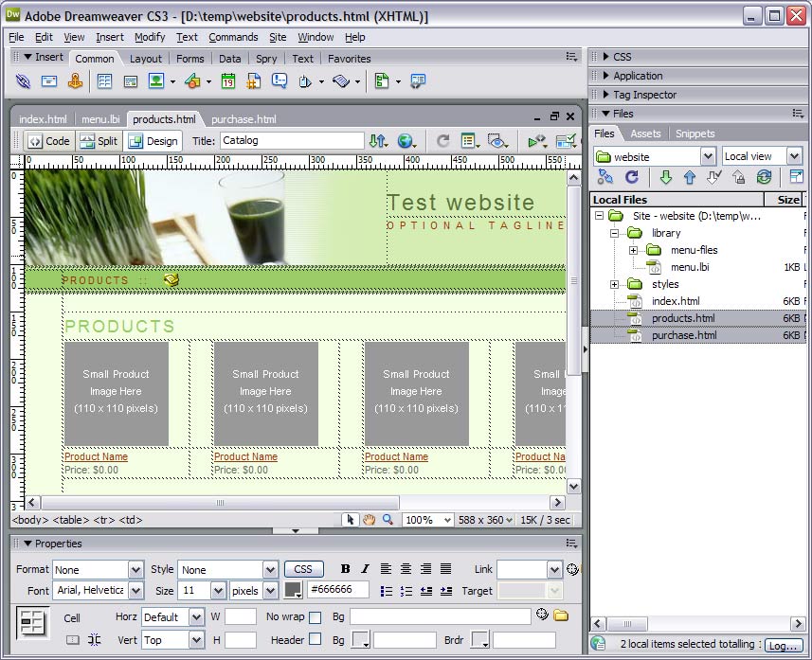Open the Format dropdown

135,570
